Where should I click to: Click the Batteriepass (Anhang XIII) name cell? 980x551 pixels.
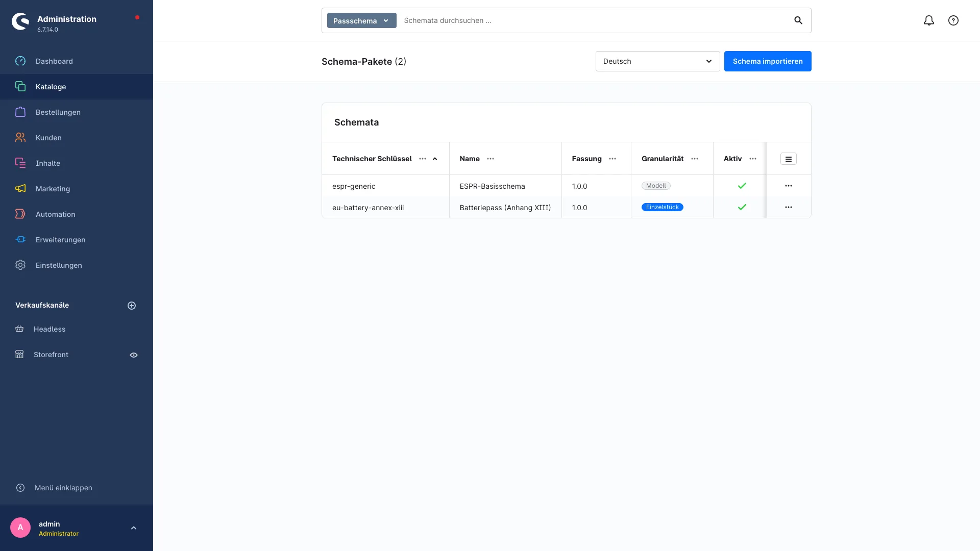point(505,208)
